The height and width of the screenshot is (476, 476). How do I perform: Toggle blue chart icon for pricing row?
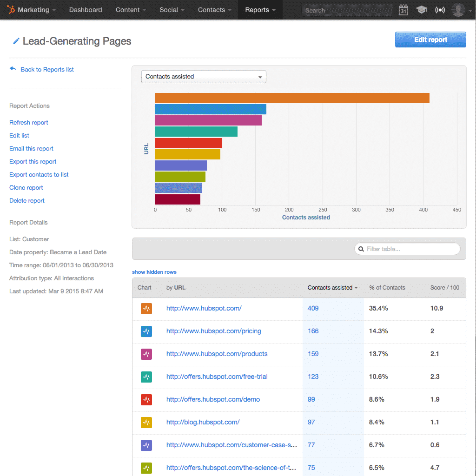point(146,331)
